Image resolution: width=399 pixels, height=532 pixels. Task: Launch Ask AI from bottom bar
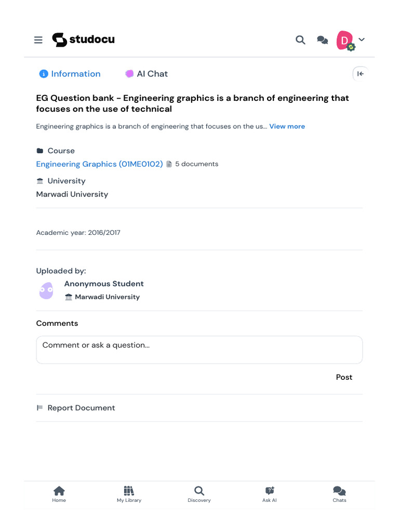point(270,494)
